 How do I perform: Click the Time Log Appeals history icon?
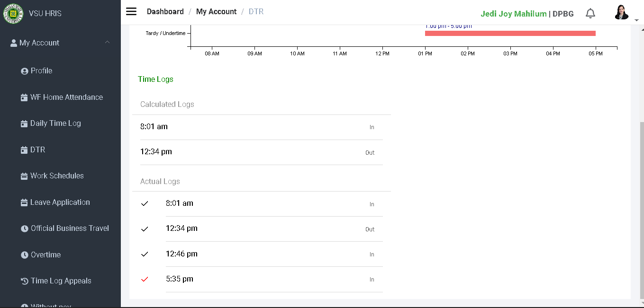point(25,281)
